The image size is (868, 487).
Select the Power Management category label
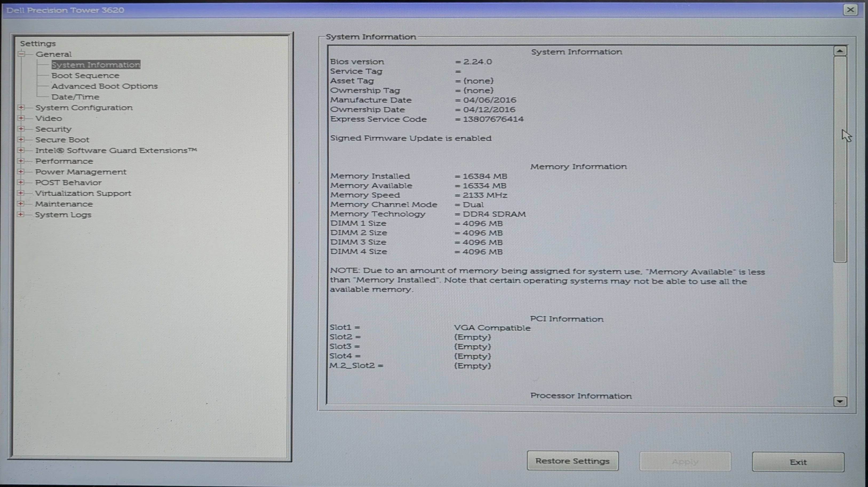(x=81, y=172)
